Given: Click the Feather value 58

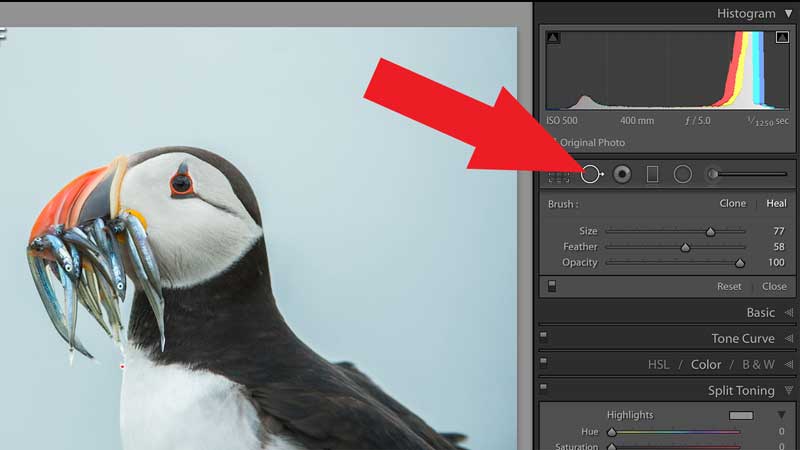Looking at the screenshot, I should pyautogui.click(x=779, y=247).
